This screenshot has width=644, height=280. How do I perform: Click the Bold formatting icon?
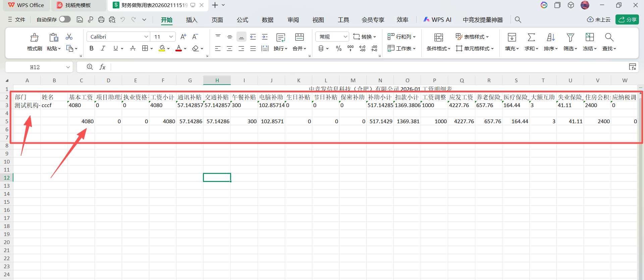click(x=91, y=48)
